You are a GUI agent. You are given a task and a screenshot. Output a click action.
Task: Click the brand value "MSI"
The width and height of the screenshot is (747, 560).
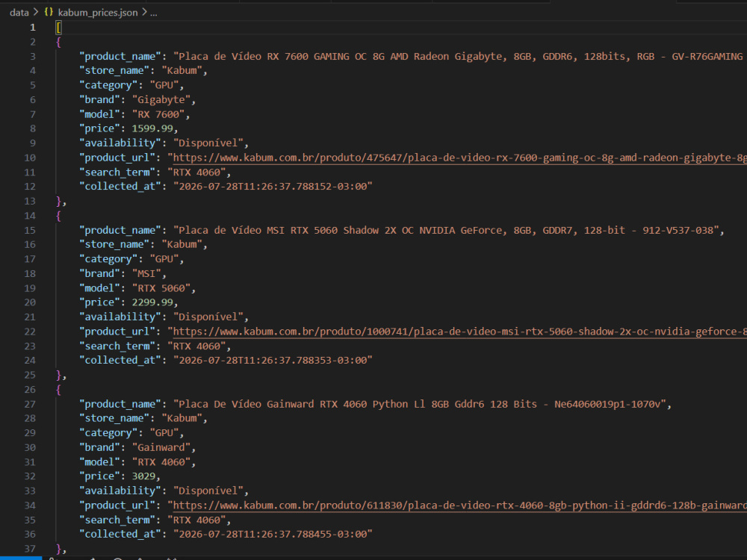pyautogui.click(x=146, y=273)
